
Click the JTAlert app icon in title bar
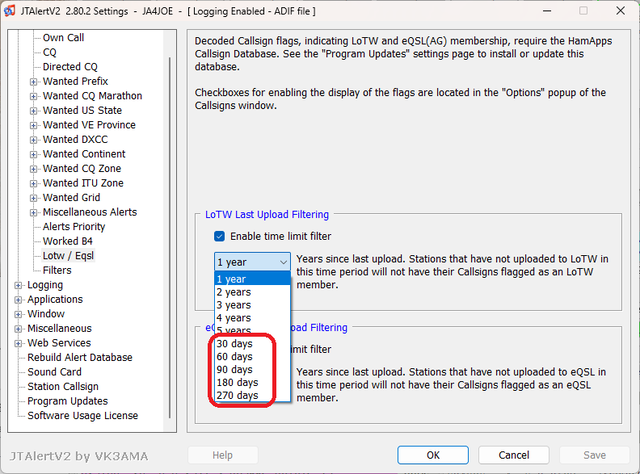tap(9, 11)
